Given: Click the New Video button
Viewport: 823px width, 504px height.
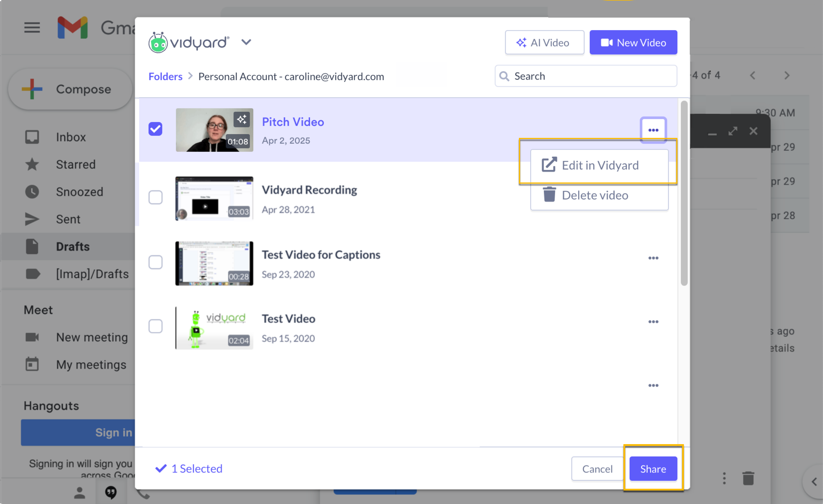Looking at the screenshot, I should tap(633, 42).
